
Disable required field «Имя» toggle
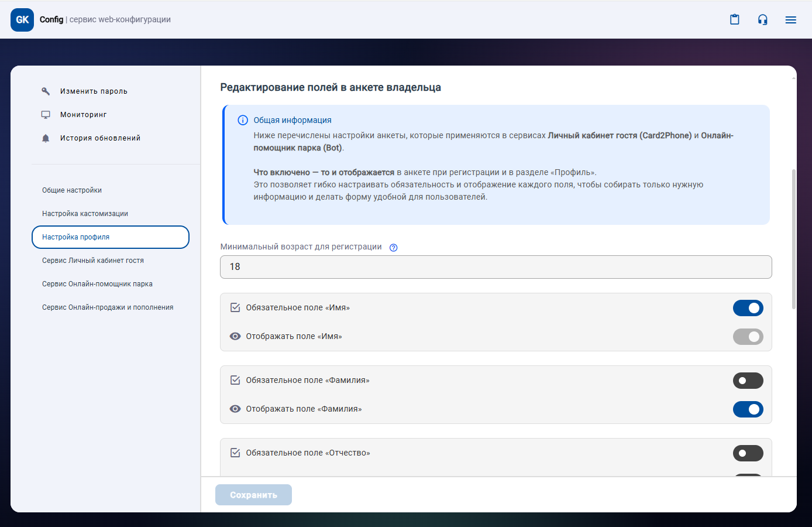click(748, 308)
